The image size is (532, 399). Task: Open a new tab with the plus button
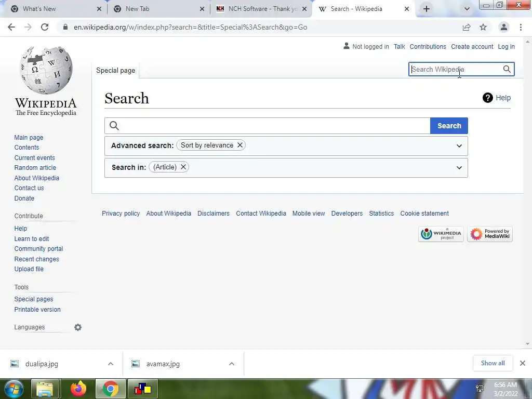click(427, 9)
